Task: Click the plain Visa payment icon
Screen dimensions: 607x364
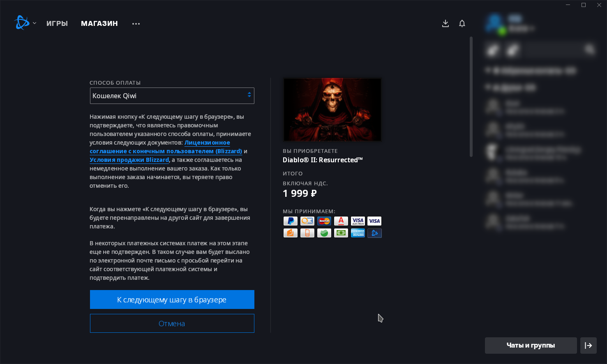Action: (x=374, y=221)
